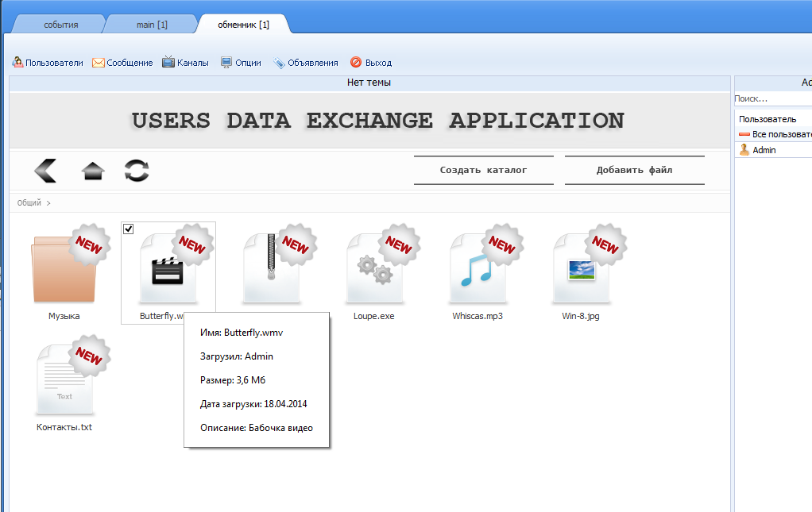
Task: Click Сообщение in the toolbar
Action: tap(122, 63)
